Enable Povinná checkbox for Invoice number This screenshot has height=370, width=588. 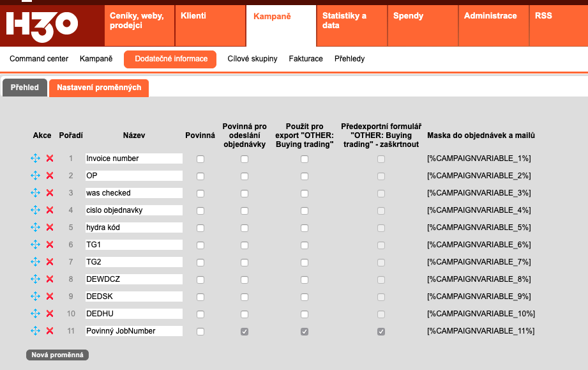point(200,158)
